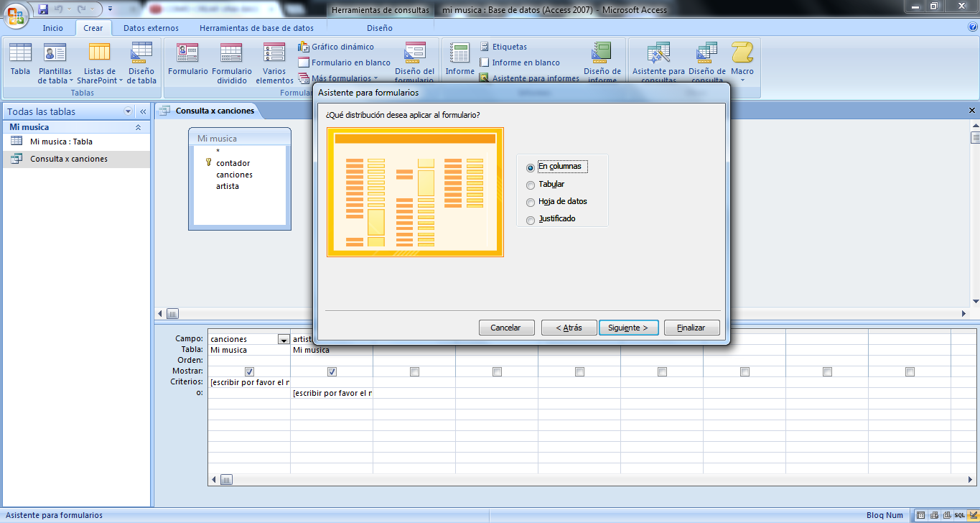The height and width of the screenshot is (523, 980).
Task: Switch to the Inicio ribbon tab
Action: pyautogui.click(x=52, y=28)
